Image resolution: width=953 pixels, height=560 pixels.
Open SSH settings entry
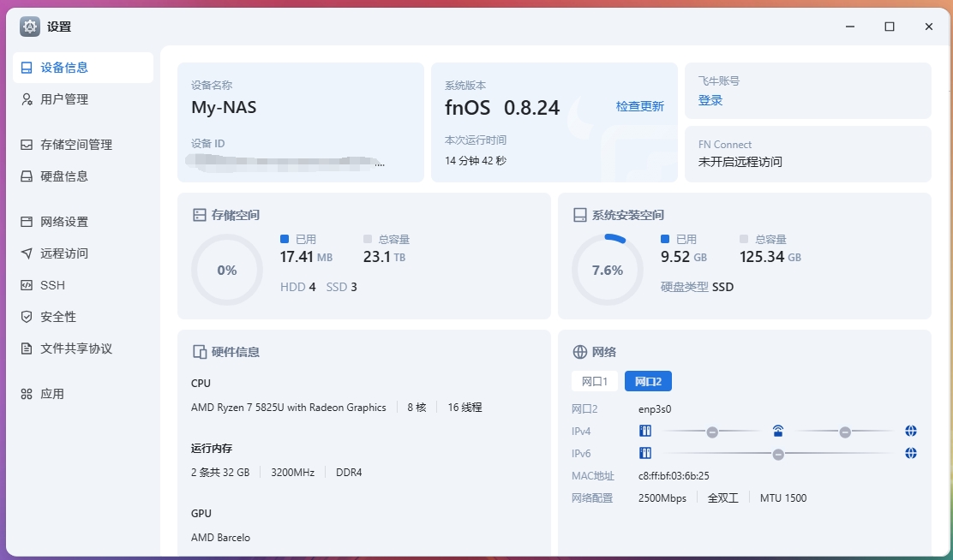[83, 285]
